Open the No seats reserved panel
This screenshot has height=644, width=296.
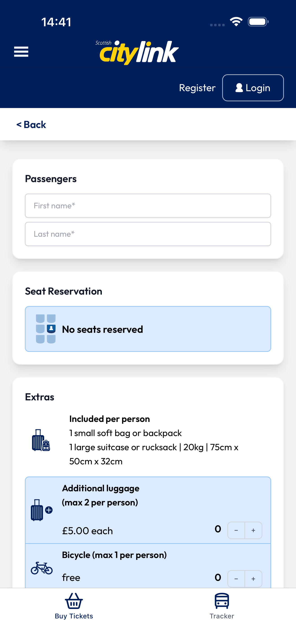148,329
